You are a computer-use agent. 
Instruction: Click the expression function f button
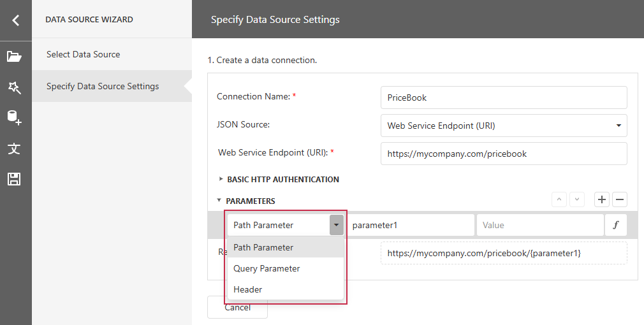(616, 225)
